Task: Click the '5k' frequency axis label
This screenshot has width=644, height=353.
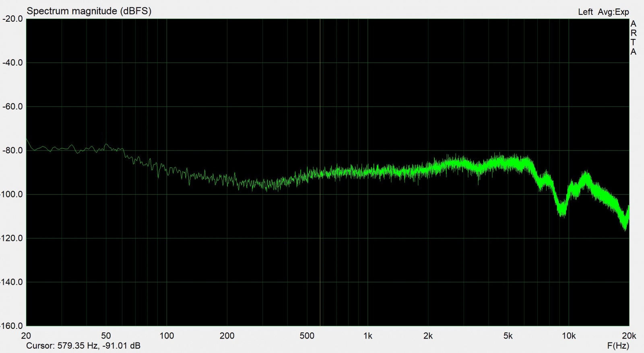Action: point(508,336)
